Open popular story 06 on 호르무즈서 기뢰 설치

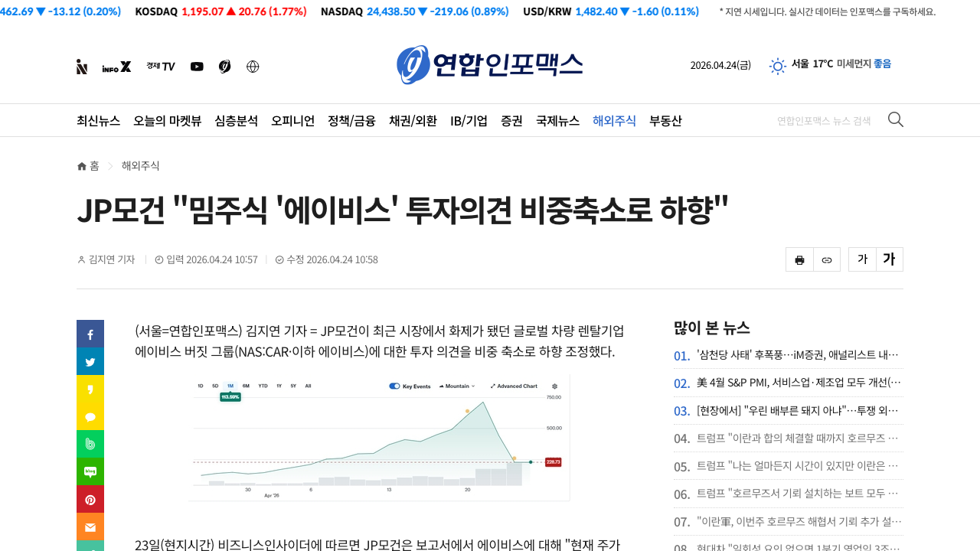798,494
